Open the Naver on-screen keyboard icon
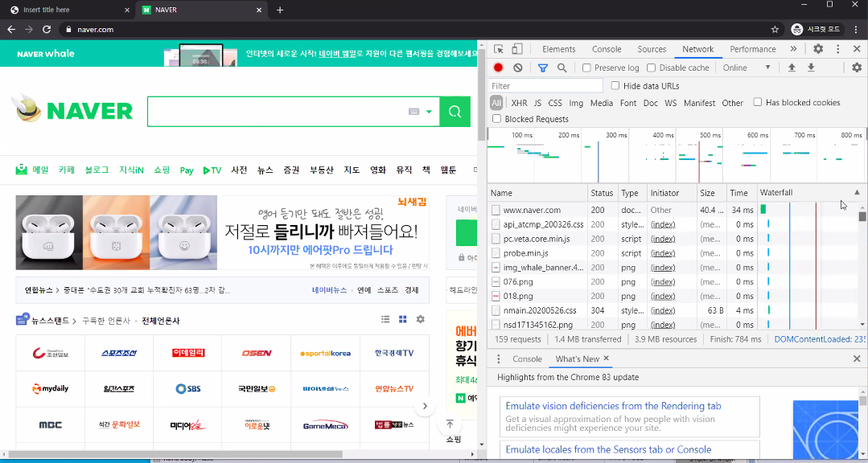This screenshot has width=868, height=463. click(x=414, y=112)
